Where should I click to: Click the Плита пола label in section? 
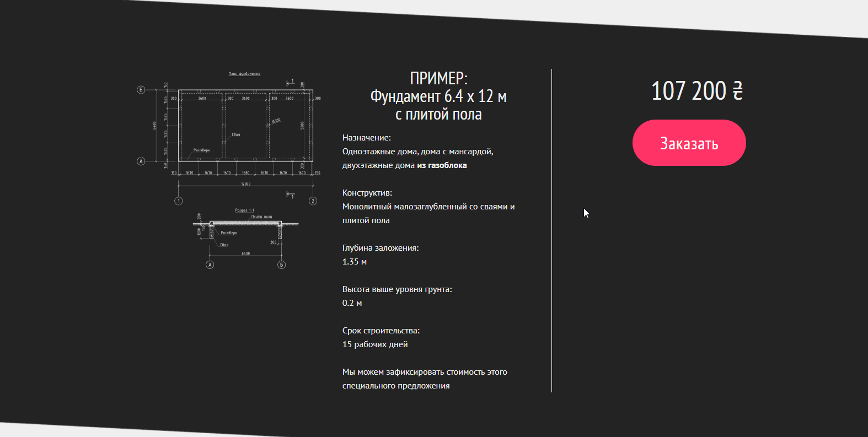[x=261, y=217]
